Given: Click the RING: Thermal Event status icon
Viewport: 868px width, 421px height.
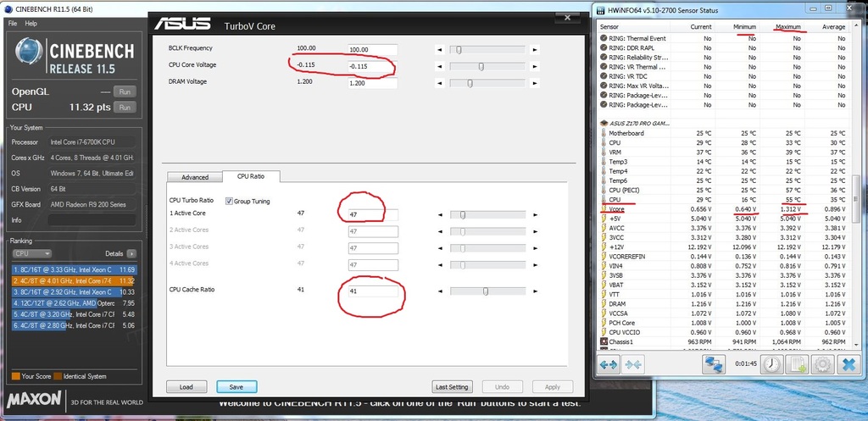Looking at the screenshot, I should tap(604, 39).
